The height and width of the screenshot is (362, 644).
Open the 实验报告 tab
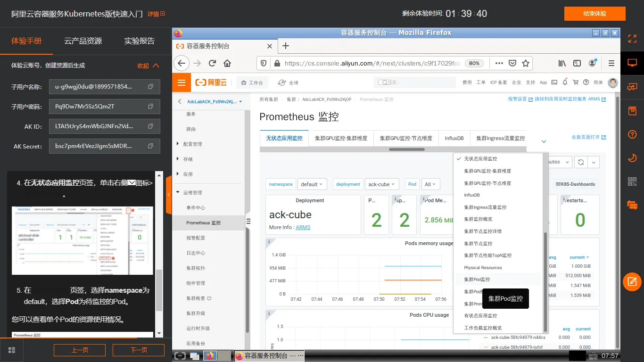(x=139, y=41)
